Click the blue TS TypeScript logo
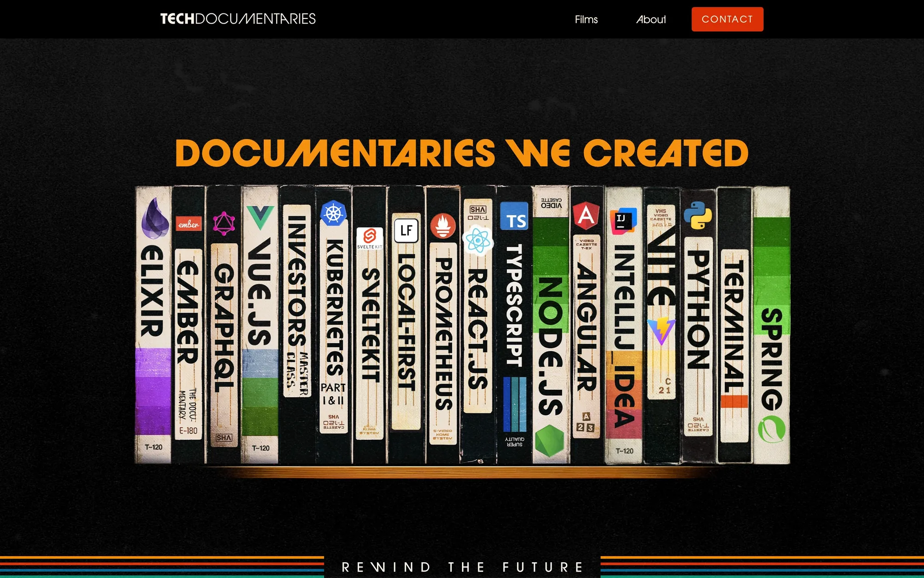Screen dimensions: 924x578 (514, 216)
